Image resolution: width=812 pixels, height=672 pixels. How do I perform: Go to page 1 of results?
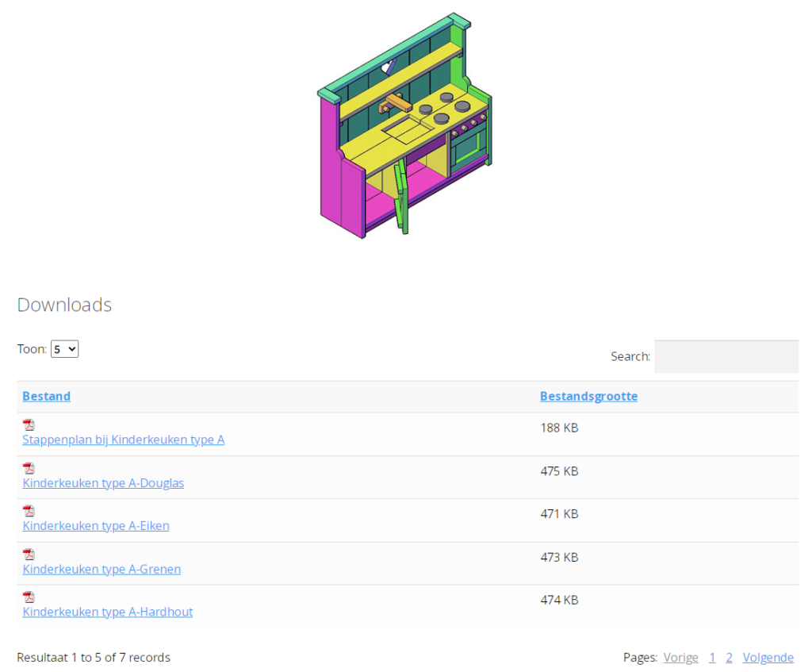coord(712,658)
